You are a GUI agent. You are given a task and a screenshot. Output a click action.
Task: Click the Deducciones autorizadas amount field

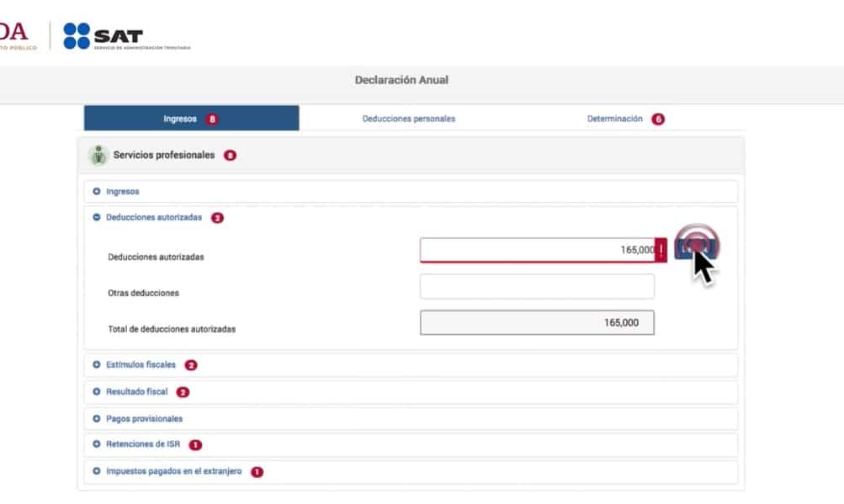(x=537, y=250)
